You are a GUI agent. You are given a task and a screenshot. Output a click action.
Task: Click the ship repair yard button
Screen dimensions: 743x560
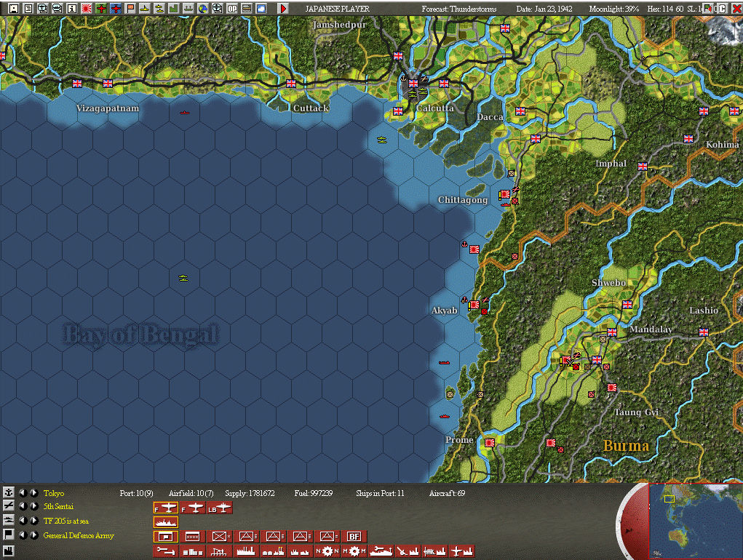pos(381,551)
